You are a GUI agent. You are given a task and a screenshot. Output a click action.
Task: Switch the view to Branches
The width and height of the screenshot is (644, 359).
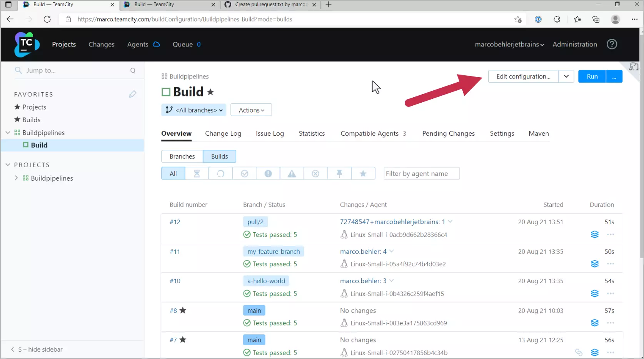pos(182,156)
